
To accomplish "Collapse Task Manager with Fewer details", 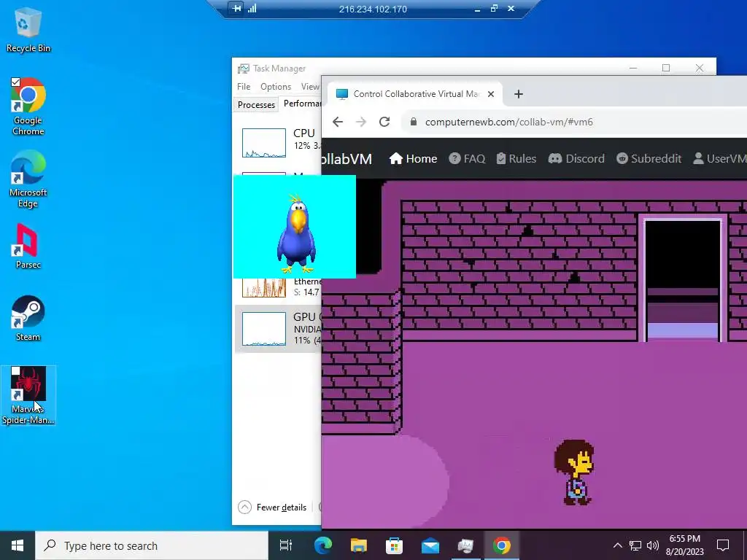I will click(273, 507).
